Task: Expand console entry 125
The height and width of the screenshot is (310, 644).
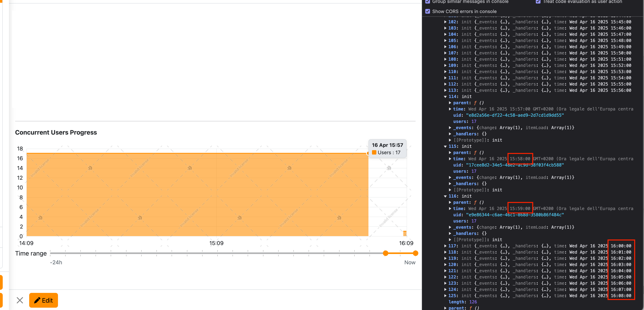Action: click(445, 296)
